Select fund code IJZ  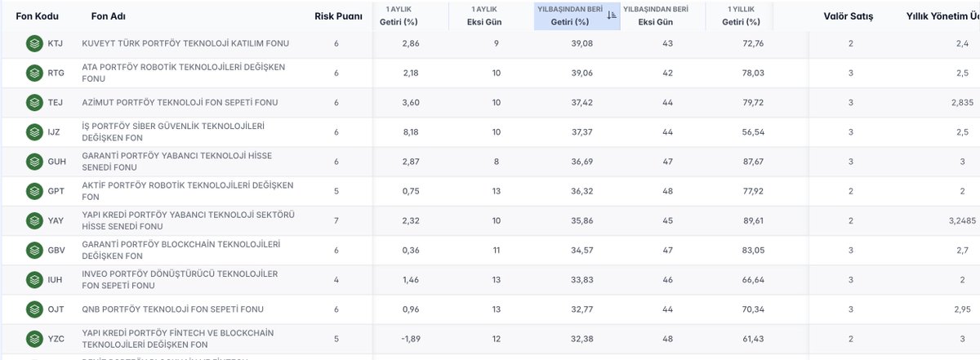tap(54, 131)
